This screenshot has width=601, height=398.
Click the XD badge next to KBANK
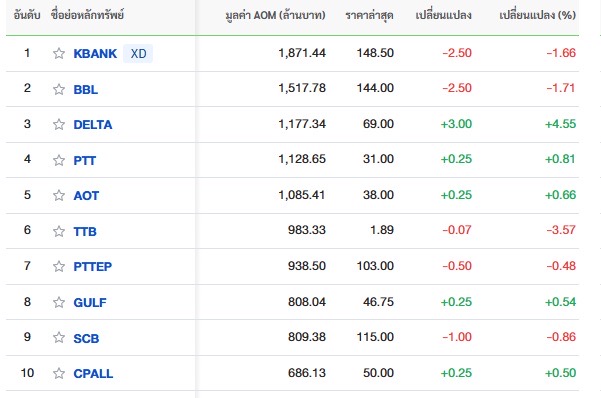[x=138, y=53]
